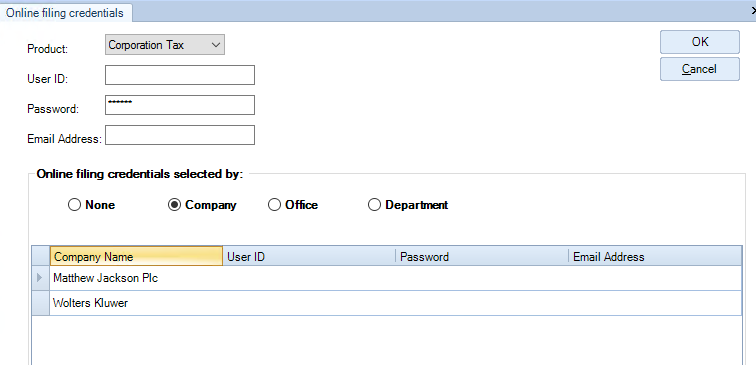The height and width of the screenshot is (365, 756).
Task: Select the Company radio button
Action: coord(202,205)
